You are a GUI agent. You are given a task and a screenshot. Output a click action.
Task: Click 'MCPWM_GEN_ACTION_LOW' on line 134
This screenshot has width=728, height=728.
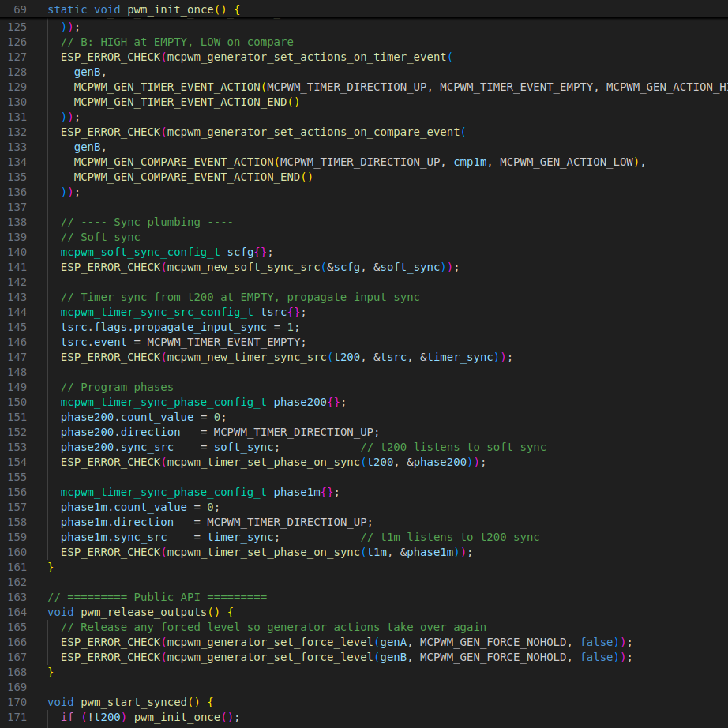click(x=566, y=162)
